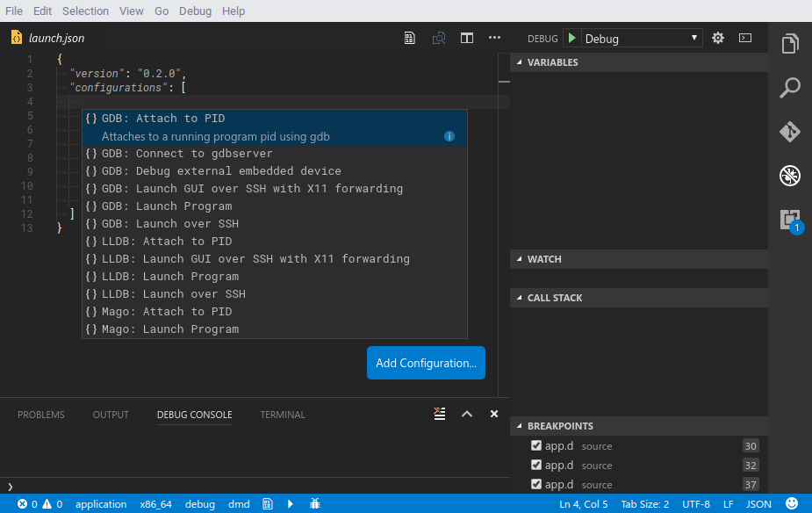This screenshot has height=513, width=812.
Task: Uncheck the app.d breakpoint at line 37
Action: [535, 484]
